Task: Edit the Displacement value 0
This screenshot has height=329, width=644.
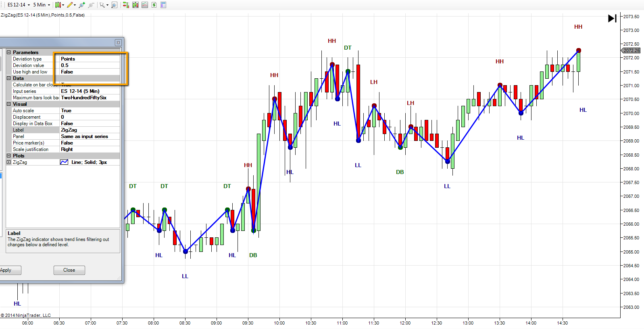Action: pyautogui.click(x=90, y=117)
